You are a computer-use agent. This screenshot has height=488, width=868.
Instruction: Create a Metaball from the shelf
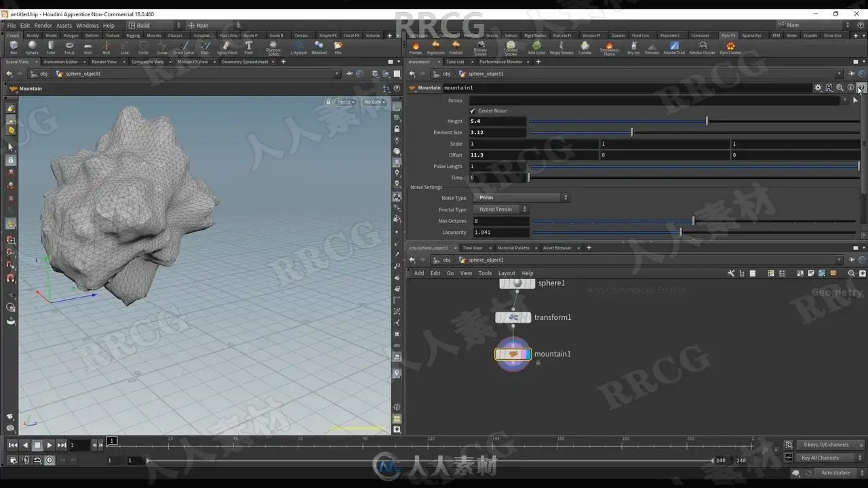319,47
